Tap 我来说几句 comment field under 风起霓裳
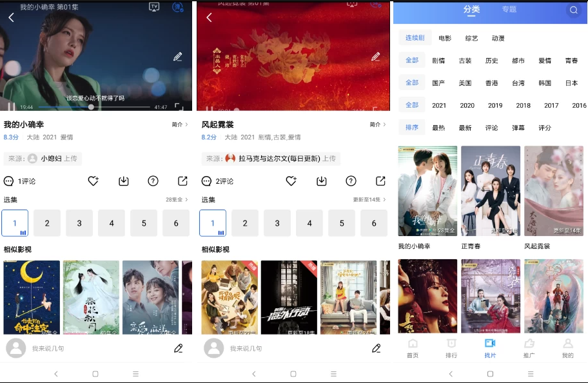588x383 pixels. 246,348
